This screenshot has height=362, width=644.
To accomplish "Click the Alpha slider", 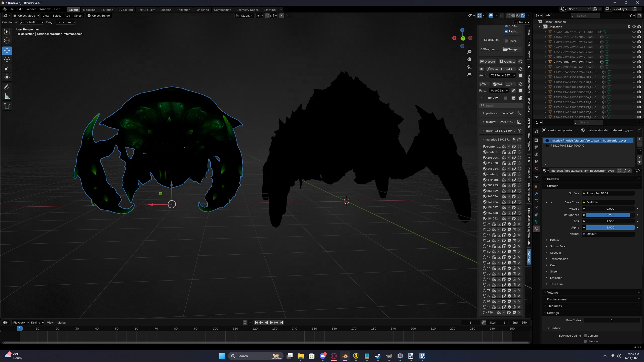I will 610,228.
